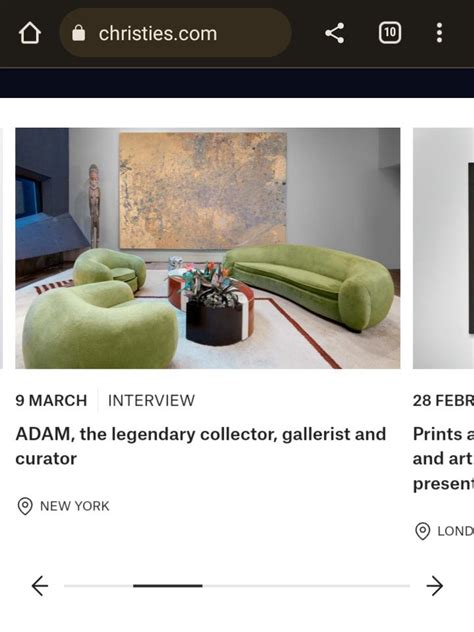Tap the previous slide left arrow
Screen dimensions: 474x632
40,586
